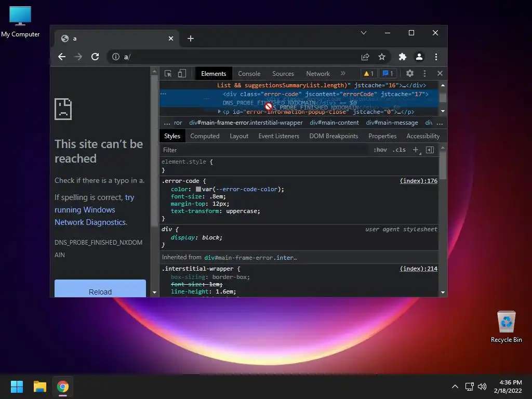Click the warnings count badge
Screen dimensions: 532x399
coord(369,73)
